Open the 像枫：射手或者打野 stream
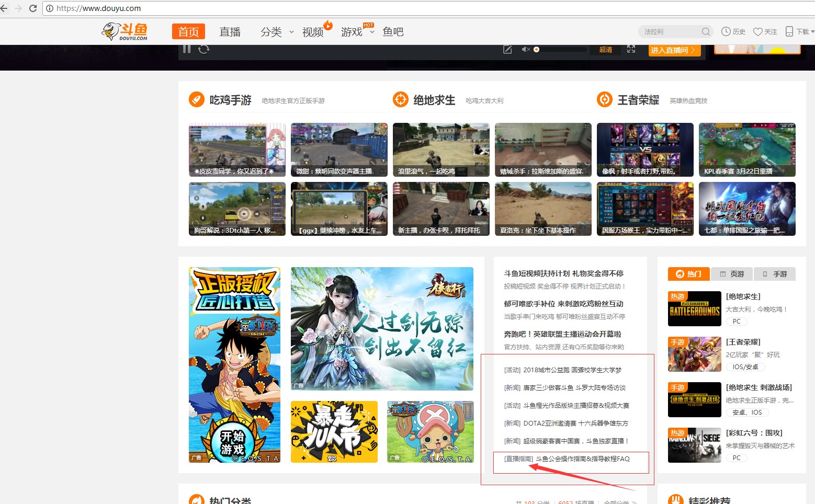 [645, 150]
